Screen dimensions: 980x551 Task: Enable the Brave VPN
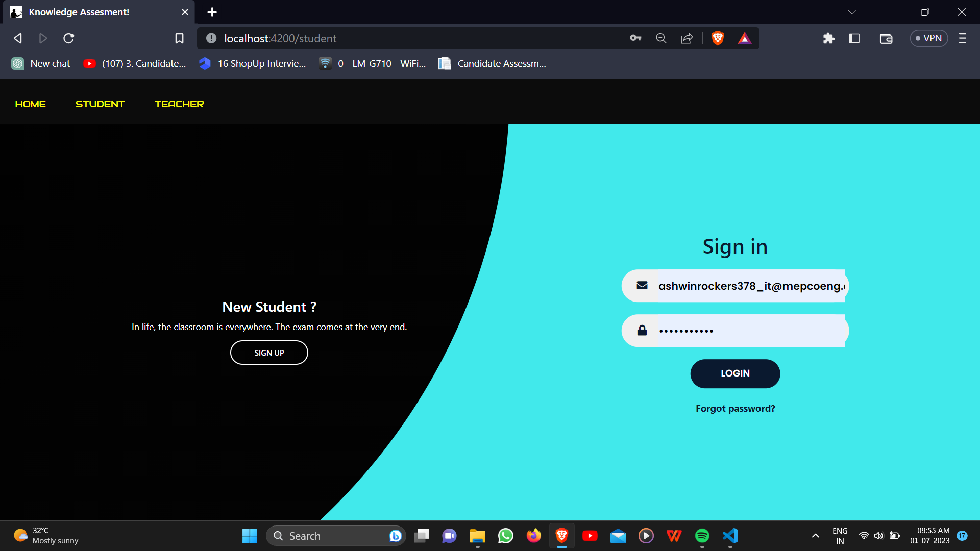(928, 38)
